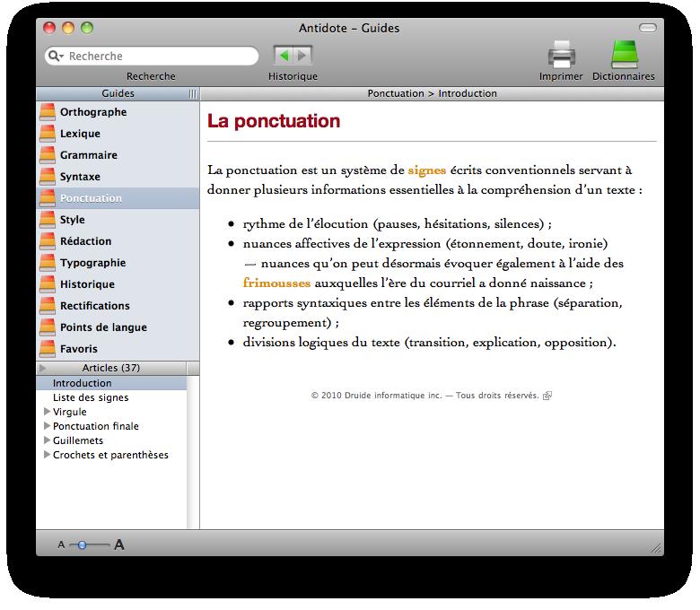Select the Style guide label
Image resolution: width=700 pixels, height=610 pixels.
coord(73,220)
